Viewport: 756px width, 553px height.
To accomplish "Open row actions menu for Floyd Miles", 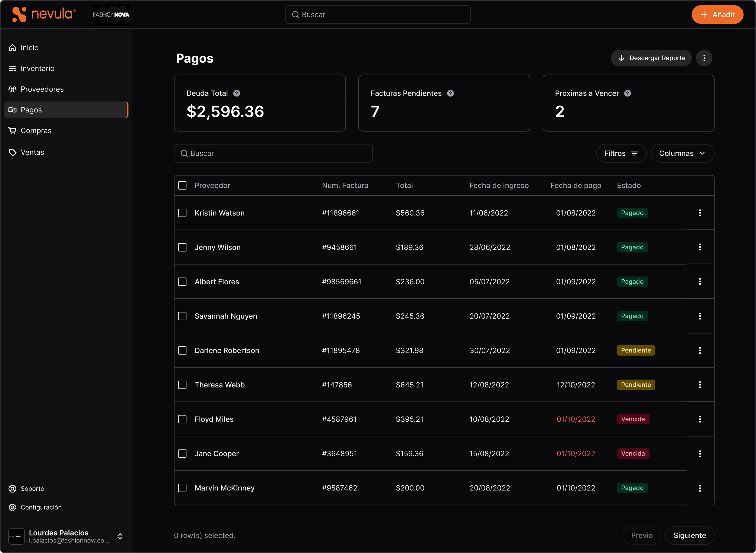I will click(x=700, y=419).
